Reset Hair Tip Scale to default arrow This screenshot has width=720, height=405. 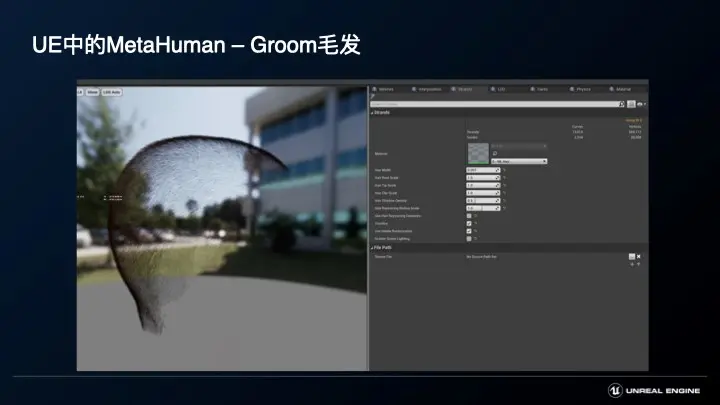504,186
